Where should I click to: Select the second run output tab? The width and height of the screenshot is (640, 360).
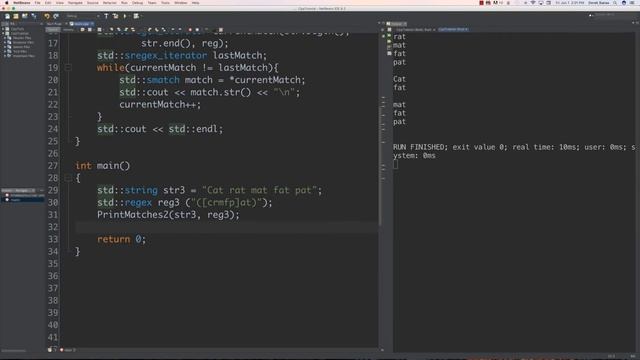click(x=453, y=29)
